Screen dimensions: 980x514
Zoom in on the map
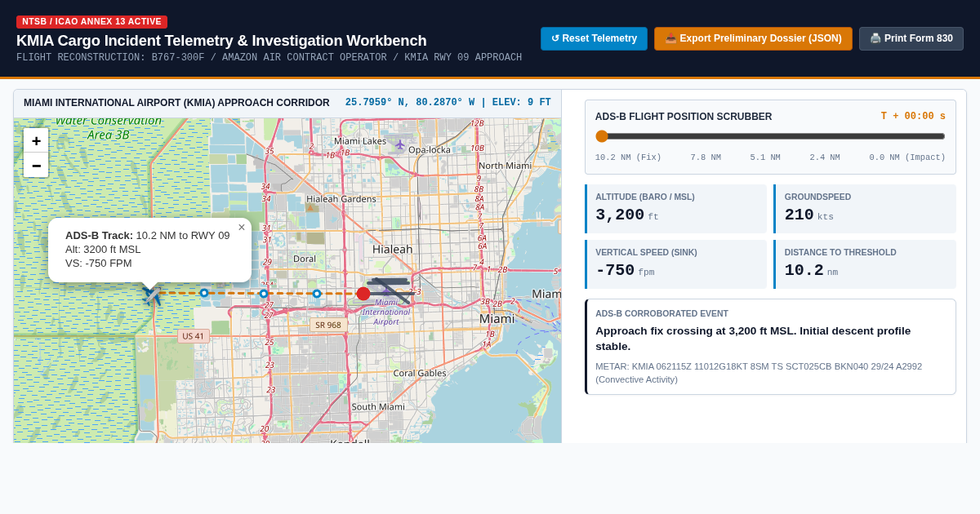36,140
